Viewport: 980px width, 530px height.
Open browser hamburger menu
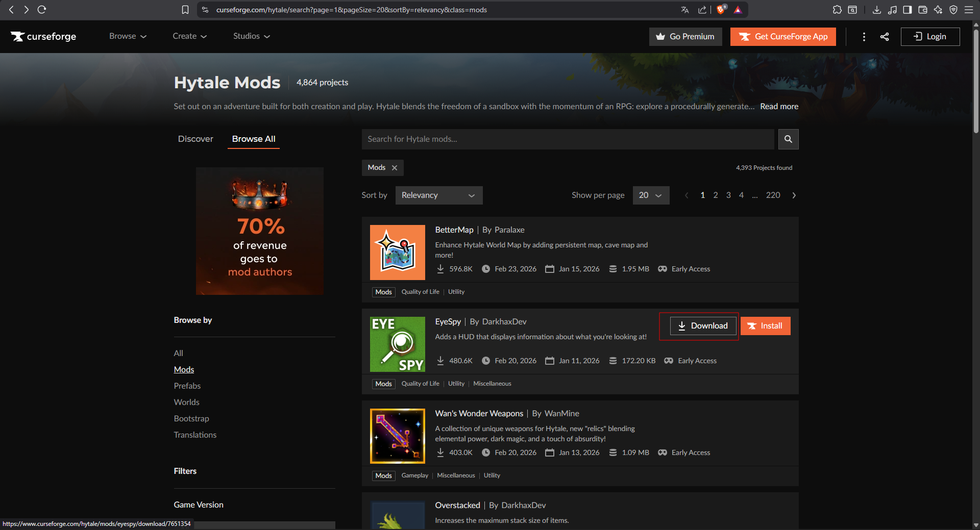969,10
